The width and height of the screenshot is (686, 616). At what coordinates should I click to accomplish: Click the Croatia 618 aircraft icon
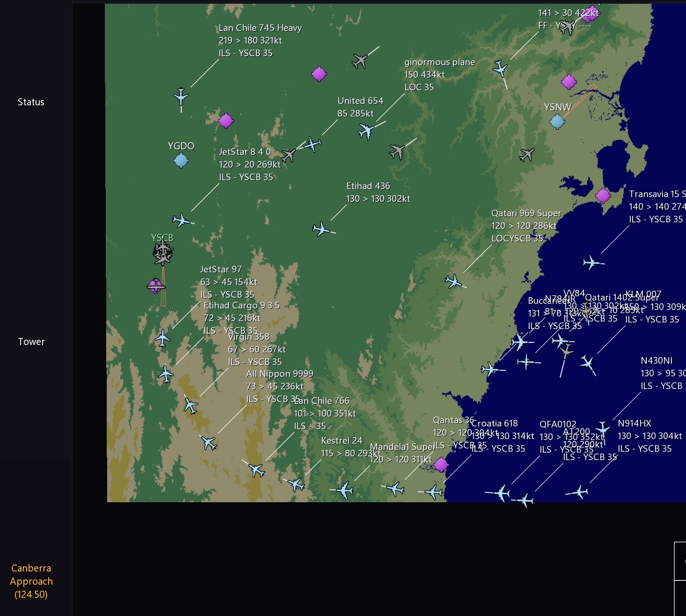click(434, 492)
